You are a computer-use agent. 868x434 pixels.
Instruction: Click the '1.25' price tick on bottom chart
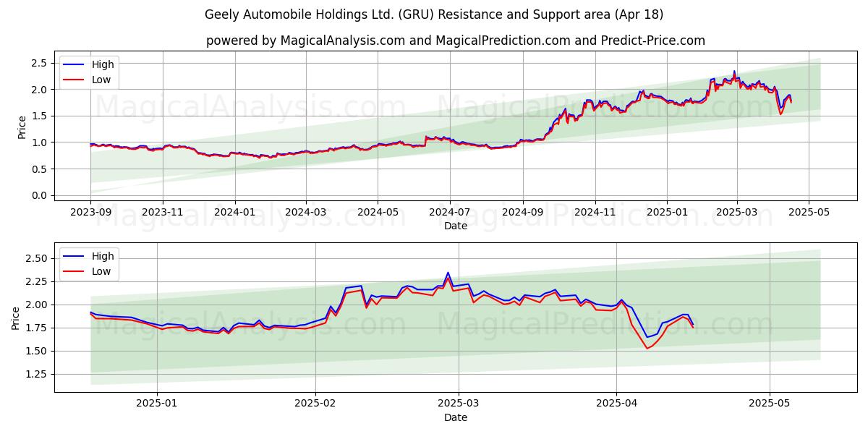pyautogui.click(x=35, y=374)
